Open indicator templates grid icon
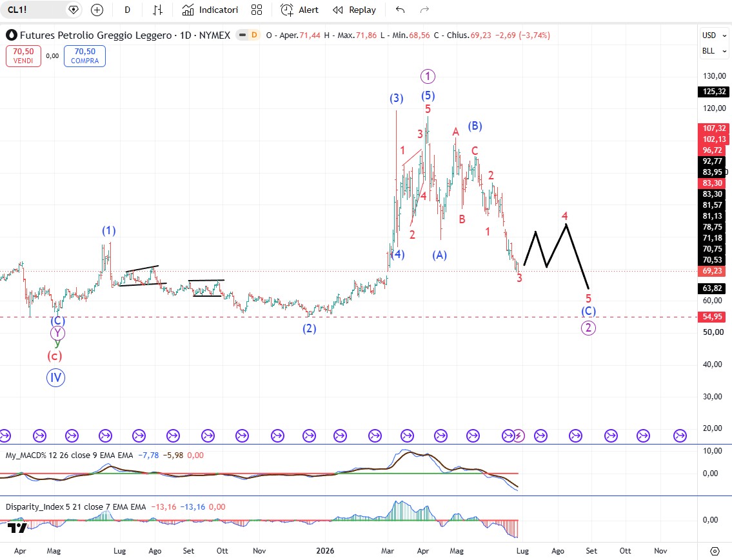This screenshot has width=732, height=560. click(257, 10)
